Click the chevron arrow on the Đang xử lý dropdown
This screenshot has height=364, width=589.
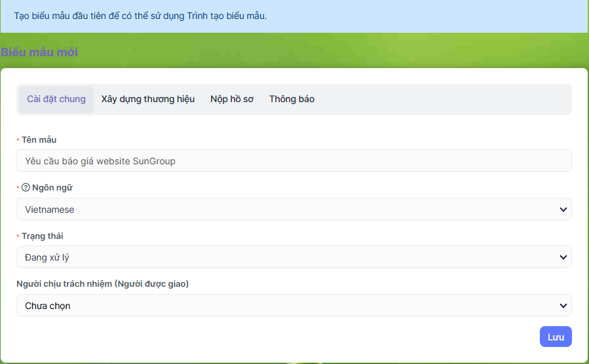pos(563,257)
